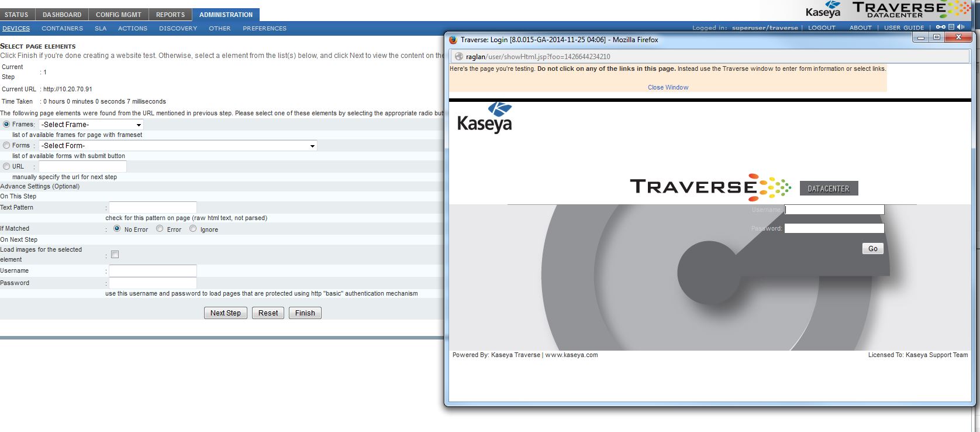Open the User Guide link
Screen dimensions: 980x432
(x=904, y=28)
